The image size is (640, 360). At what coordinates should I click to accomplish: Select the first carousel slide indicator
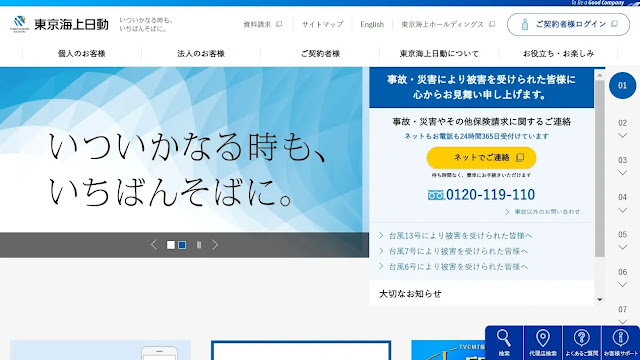coord(171,245)
